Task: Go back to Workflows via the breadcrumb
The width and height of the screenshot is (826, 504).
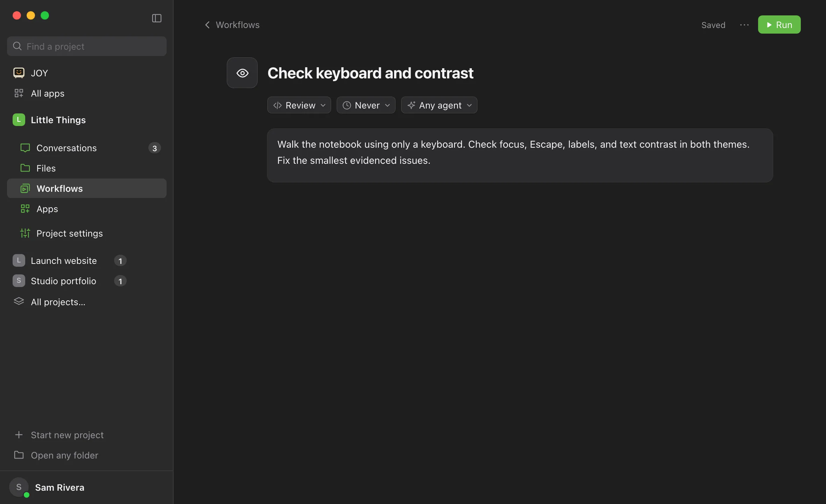Action: 232,25
